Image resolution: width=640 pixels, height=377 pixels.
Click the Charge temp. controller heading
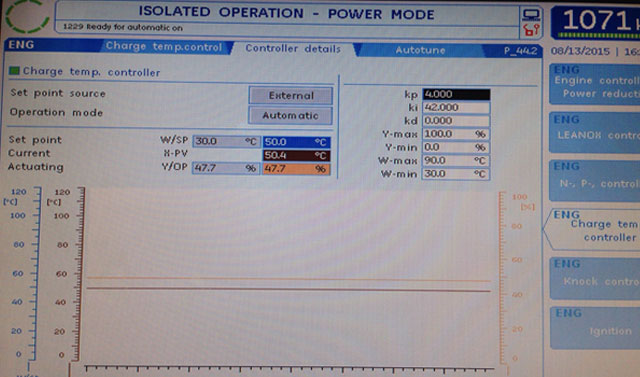tap(91, 72)
